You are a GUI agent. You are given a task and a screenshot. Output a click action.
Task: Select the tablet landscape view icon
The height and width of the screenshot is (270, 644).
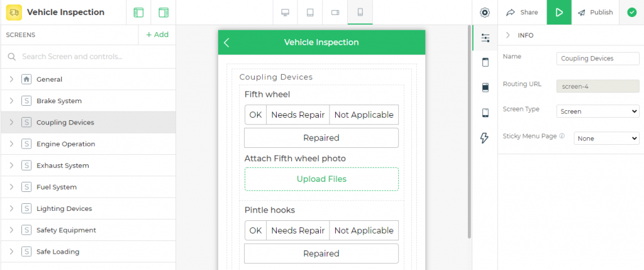335,13
